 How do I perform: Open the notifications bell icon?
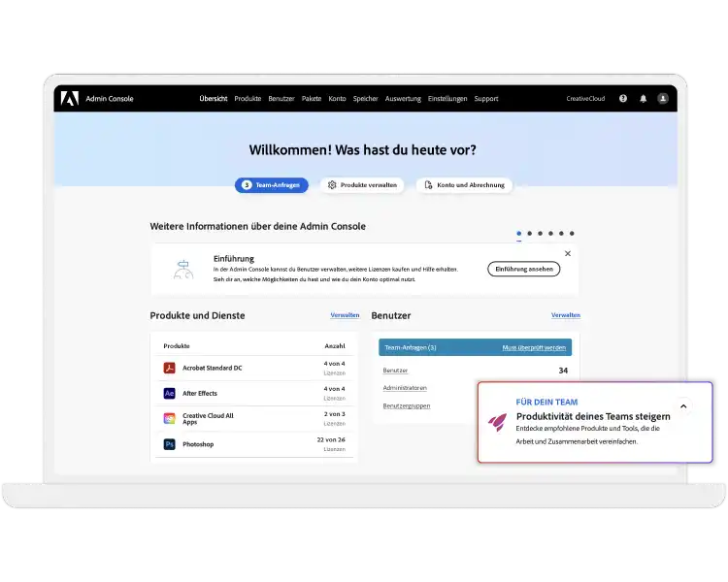click(643, 98)
